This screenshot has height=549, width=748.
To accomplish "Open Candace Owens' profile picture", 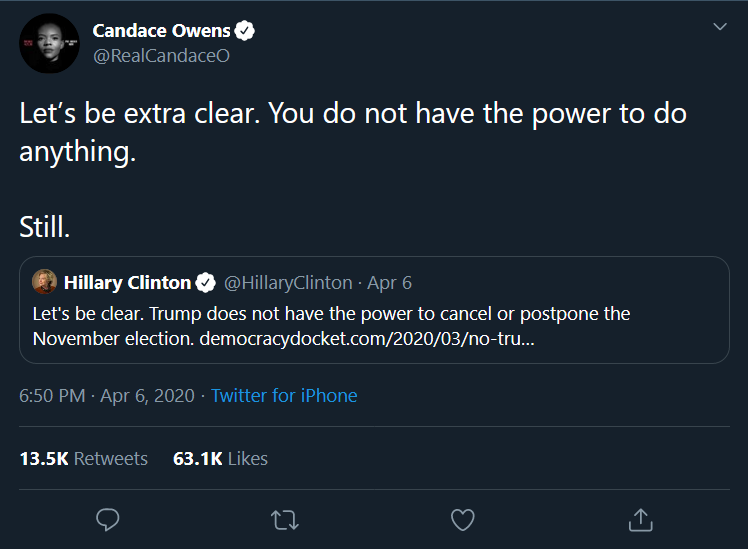I will [49, 43].
